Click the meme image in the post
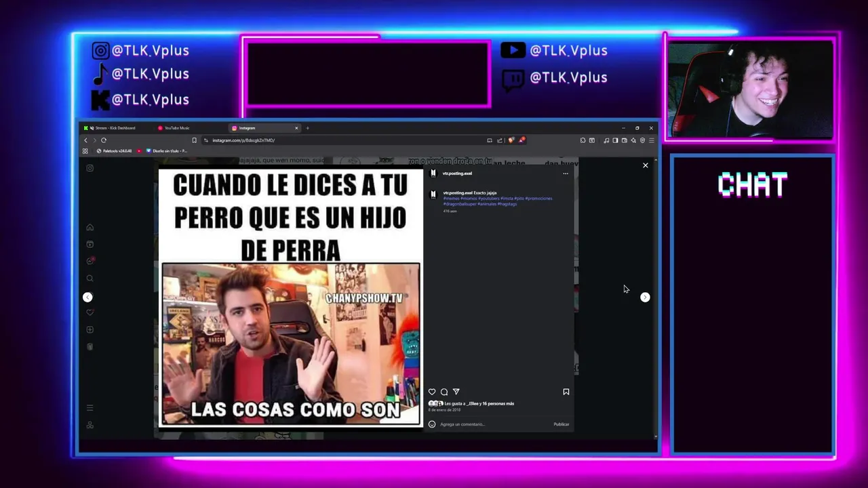This screenshot has height=488, width=868. tap(290, 298)
